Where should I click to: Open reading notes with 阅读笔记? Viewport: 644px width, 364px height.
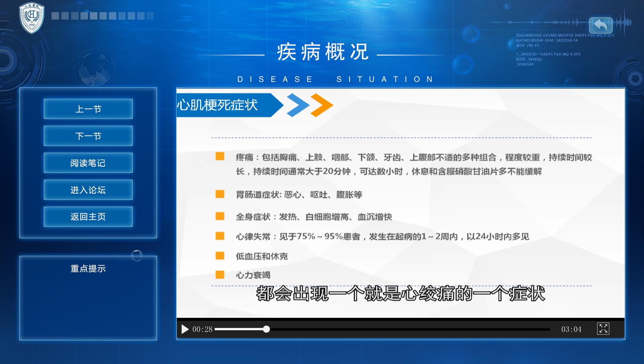click(88, 163)
